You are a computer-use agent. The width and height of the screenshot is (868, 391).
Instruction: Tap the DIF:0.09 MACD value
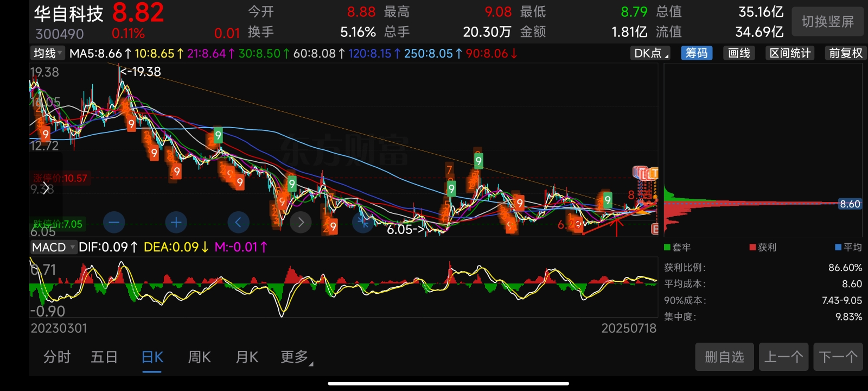pos(108,247)
